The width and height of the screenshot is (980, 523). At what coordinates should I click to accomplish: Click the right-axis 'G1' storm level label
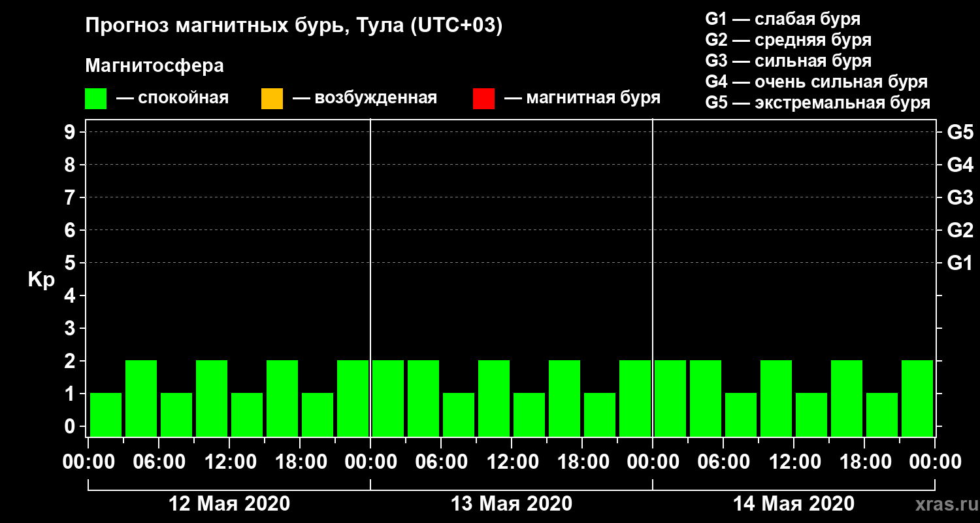[x=960, y=263]
